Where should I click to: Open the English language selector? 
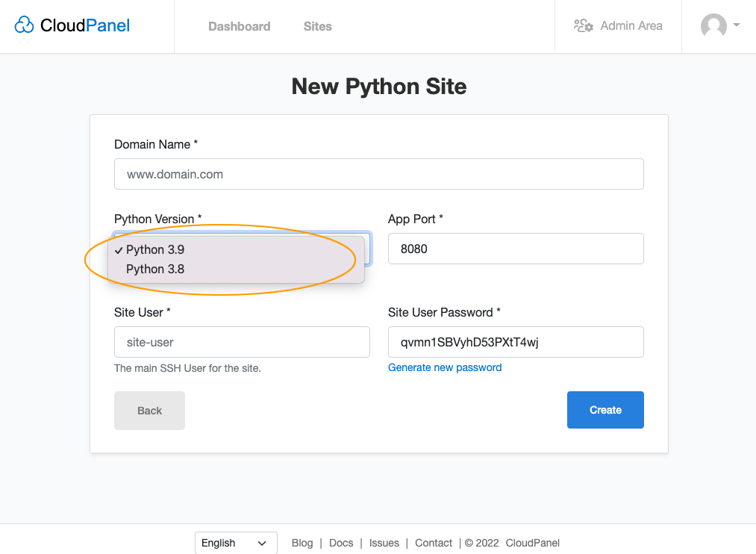point(236,543)
